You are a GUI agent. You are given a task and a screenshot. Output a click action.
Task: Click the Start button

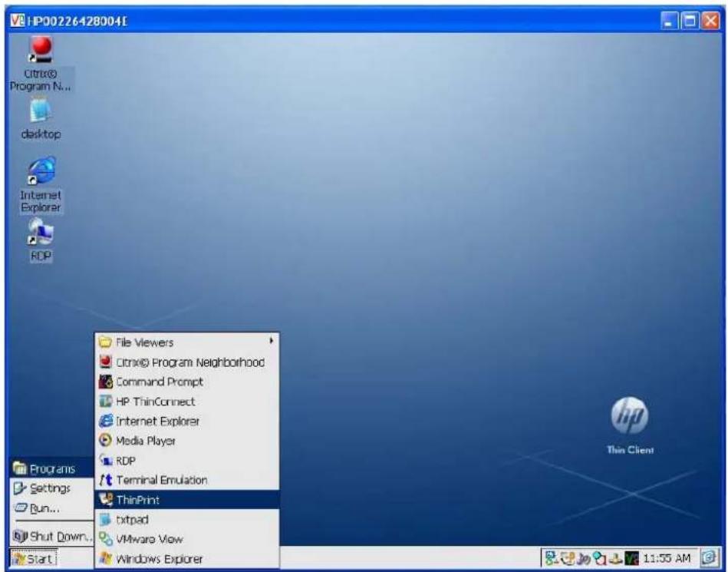click(33, 558)
